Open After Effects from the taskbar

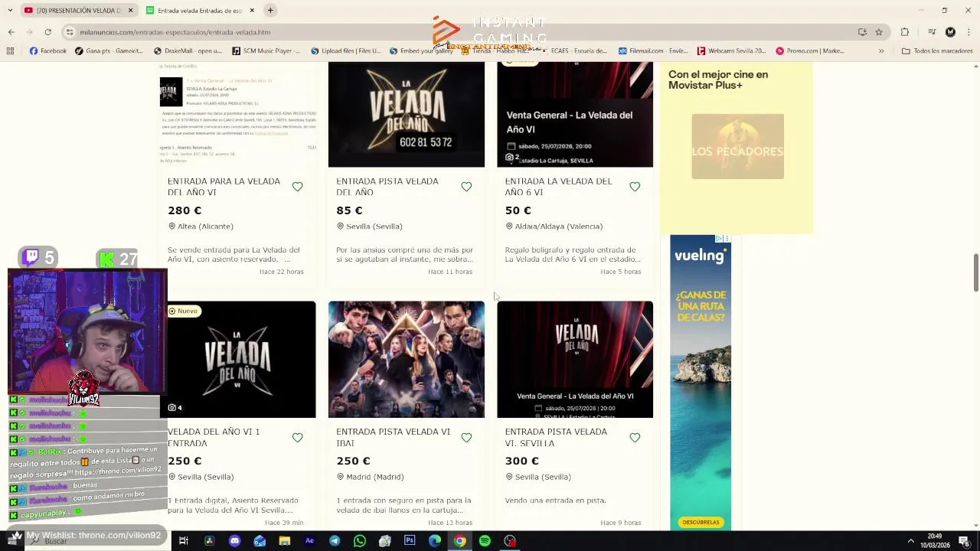tap(309, 541)
